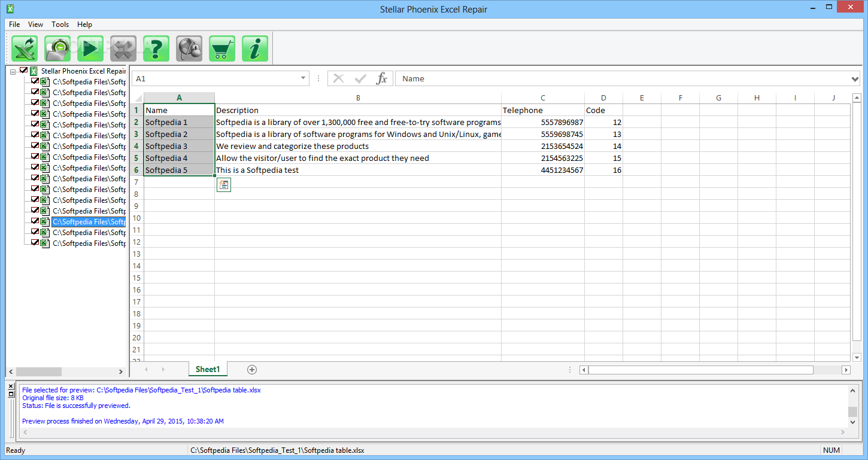Select the Stellar Phoenix Excel Repair root node
The width and height of the screenshot is (868, 460).
[x=83, y=71]
